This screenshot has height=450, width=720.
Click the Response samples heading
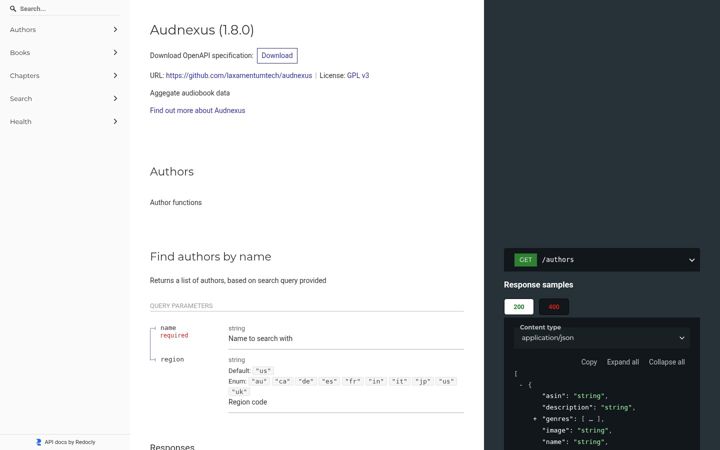(538, 285)
